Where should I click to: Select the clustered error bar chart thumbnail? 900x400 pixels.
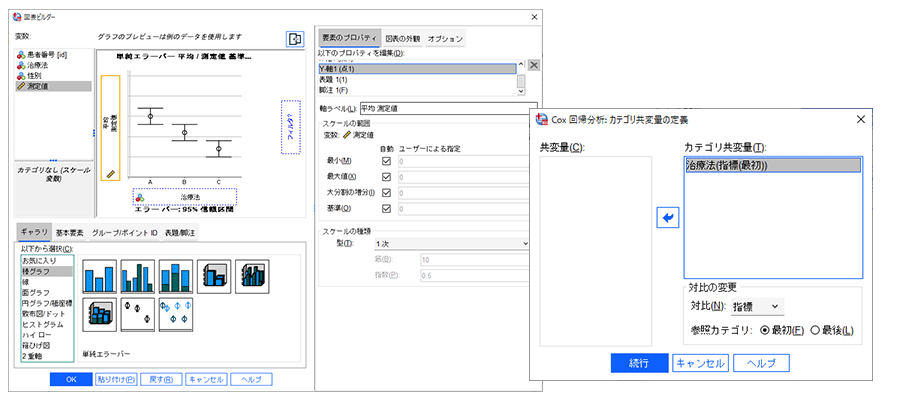176,314
